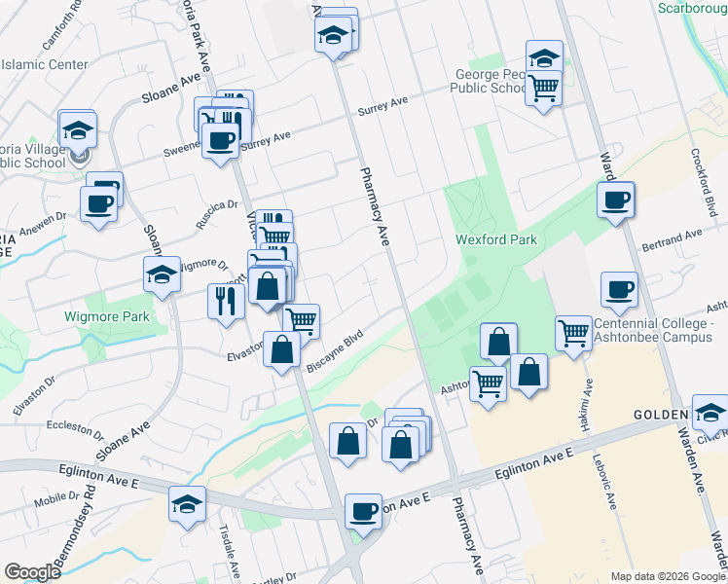Click the Centennial College - Ashtonbee Campus label
Screen dimensions: 728x584
[x=653, y=330]
